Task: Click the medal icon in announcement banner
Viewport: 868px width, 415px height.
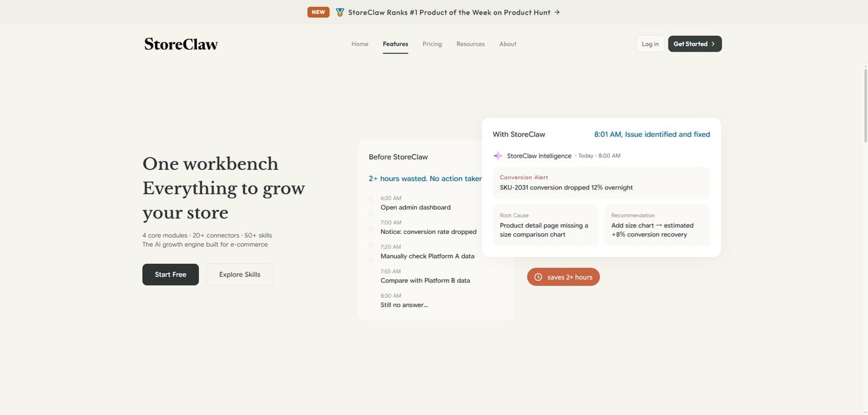Action: click(340, 12)
